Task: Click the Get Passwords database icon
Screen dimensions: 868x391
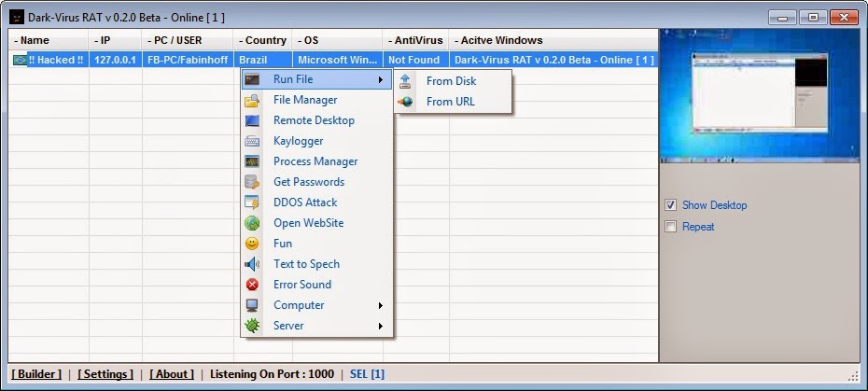Action: (x=252, y=182)
